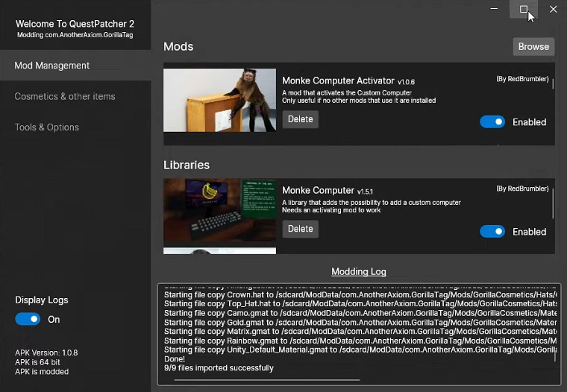567x392 pixels.
Task: Click the Mods list scrollbar
Action: click(x=553, y=83)
